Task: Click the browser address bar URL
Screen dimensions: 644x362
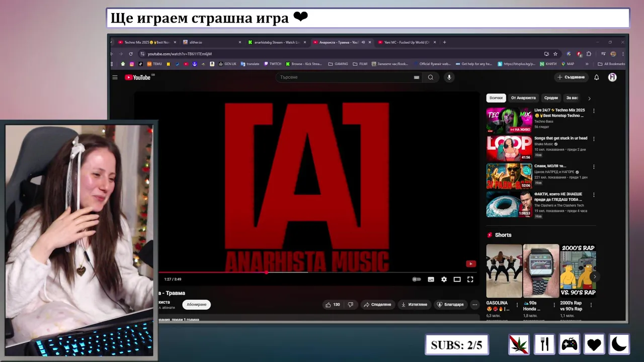Action: pos(180,54)
